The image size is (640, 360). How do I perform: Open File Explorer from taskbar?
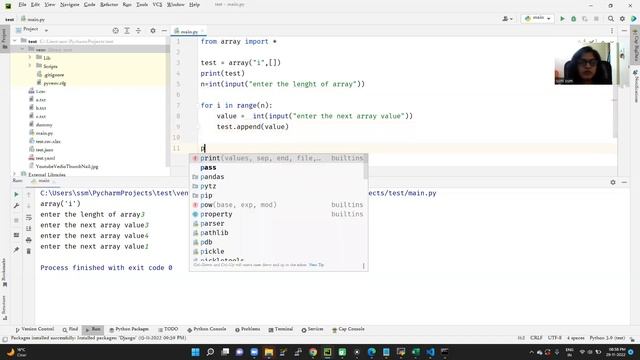(x=269, y=352)
